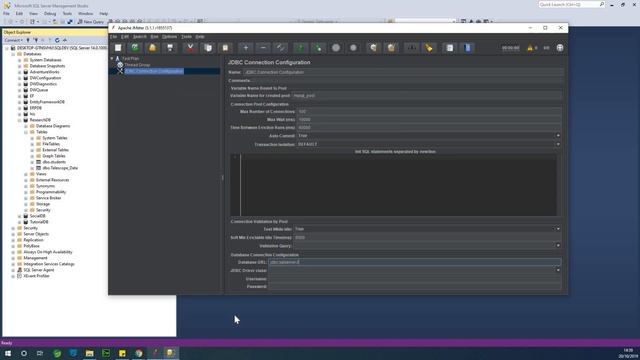The image size is (640, 360).
Task: Open the Run menu in JMeter
Action: [154, 37]
